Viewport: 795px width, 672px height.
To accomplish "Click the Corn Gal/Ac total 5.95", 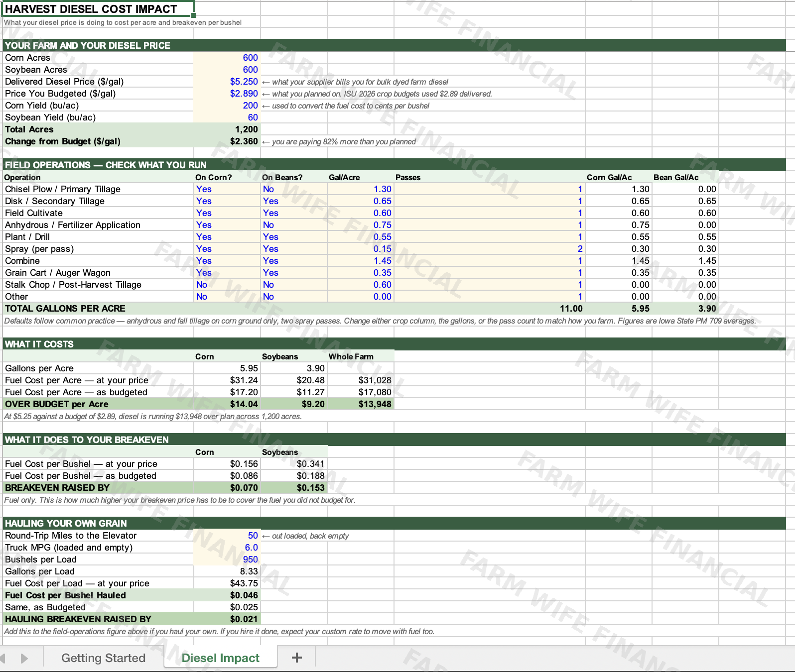I will click(x=619, y=309).
